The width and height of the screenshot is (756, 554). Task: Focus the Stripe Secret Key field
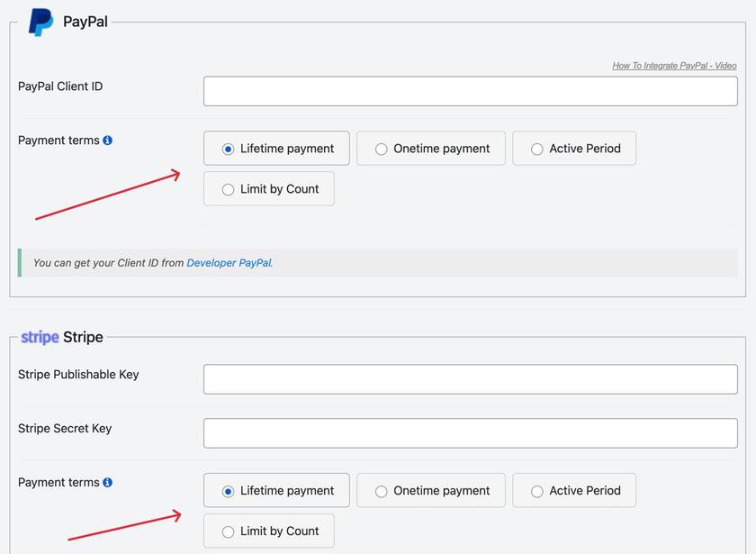coord(470,433)
